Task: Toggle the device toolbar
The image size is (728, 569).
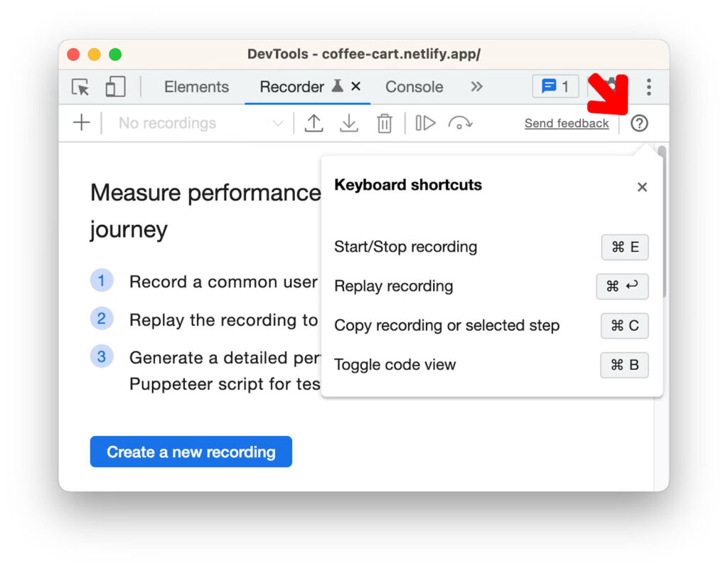Action: (x=115, y=86)
